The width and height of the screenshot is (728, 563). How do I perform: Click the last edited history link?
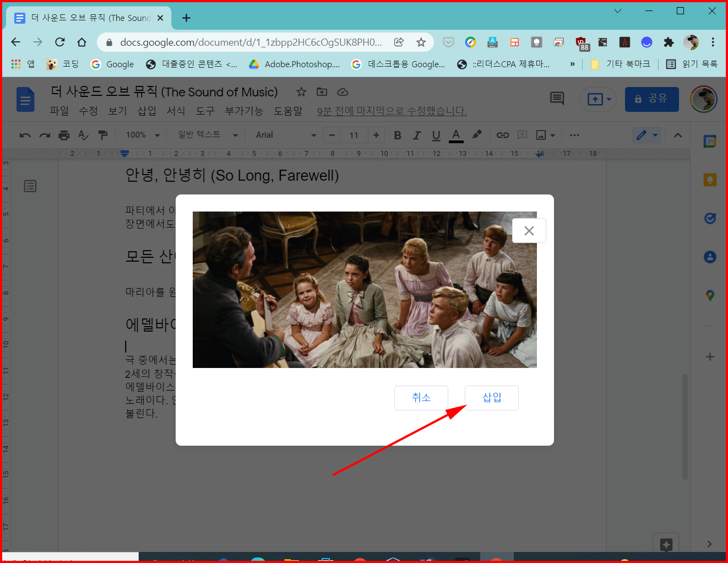tap(392, 111)
